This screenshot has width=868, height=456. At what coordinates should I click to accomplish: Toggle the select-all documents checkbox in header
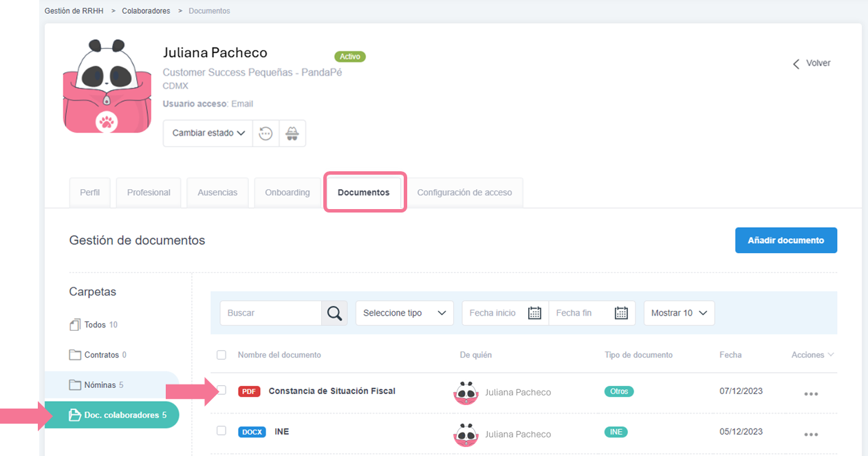coord(221,355)
